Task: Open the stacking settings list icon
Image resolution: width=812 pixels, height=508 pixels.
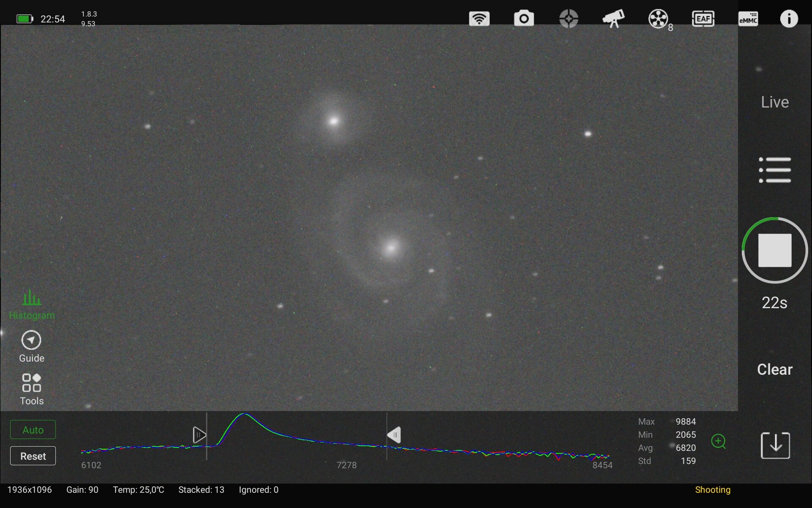Action: pyautogui.click(x=774, y=170)
